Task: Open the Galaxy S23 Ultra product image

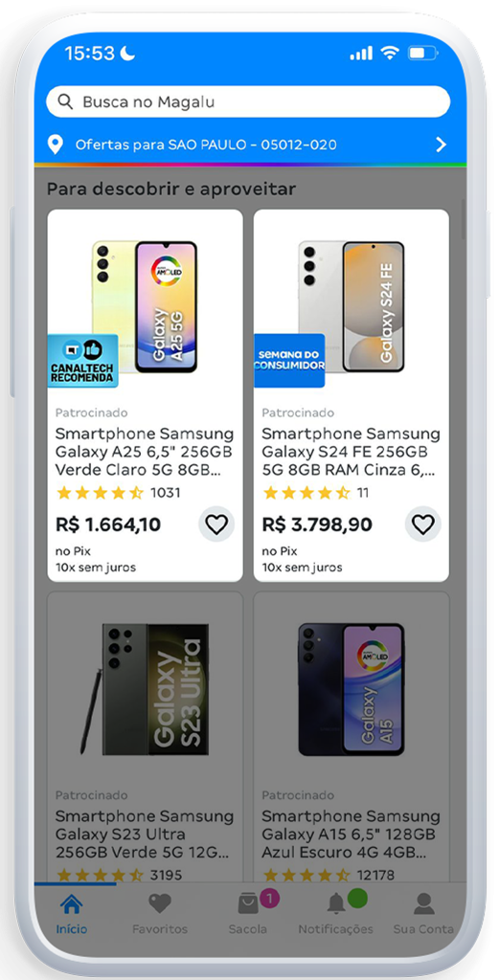Action: 145,688
